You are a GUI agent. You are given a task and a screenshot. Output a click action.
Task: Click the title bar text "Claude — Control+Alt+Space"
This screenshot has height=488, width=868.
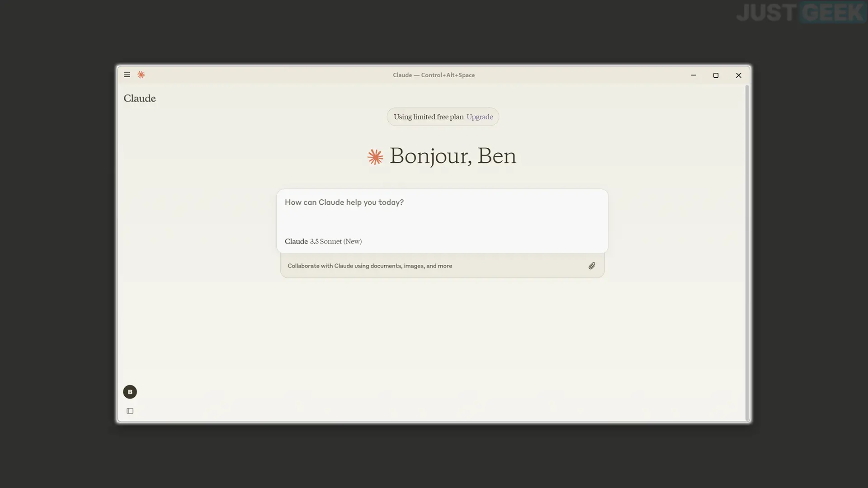coord(434,75)
